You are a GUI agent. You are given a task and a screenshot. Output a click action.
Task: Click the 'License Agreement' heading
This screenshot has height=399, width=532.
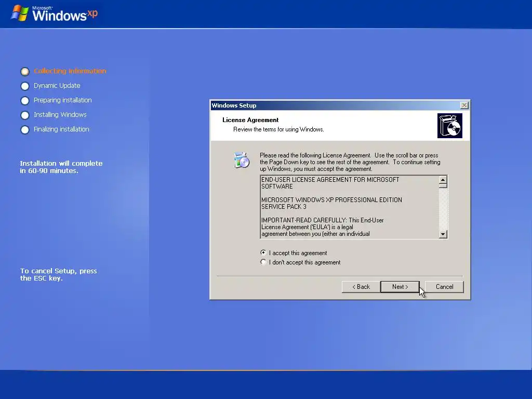point(250,120)
